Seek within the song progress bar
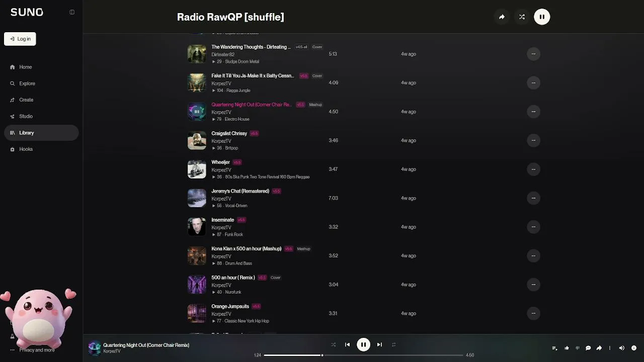 tap(363, 355)
